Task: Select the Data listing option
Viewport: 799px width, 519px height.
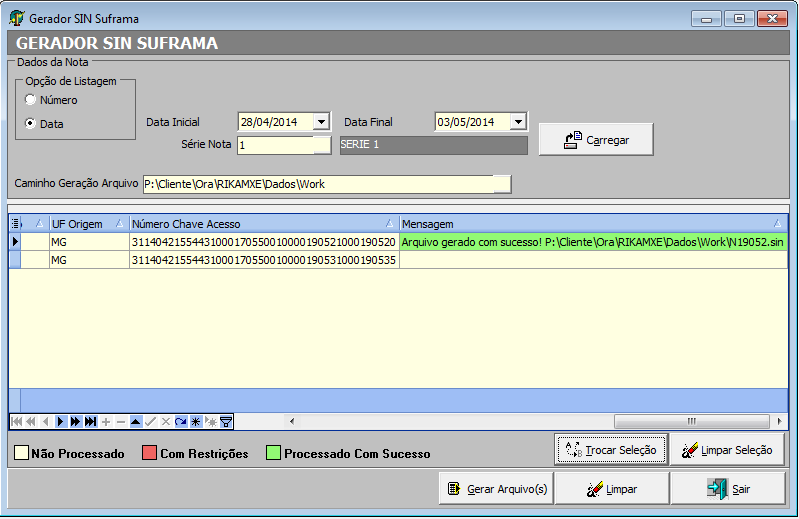Action: (31, 124)
